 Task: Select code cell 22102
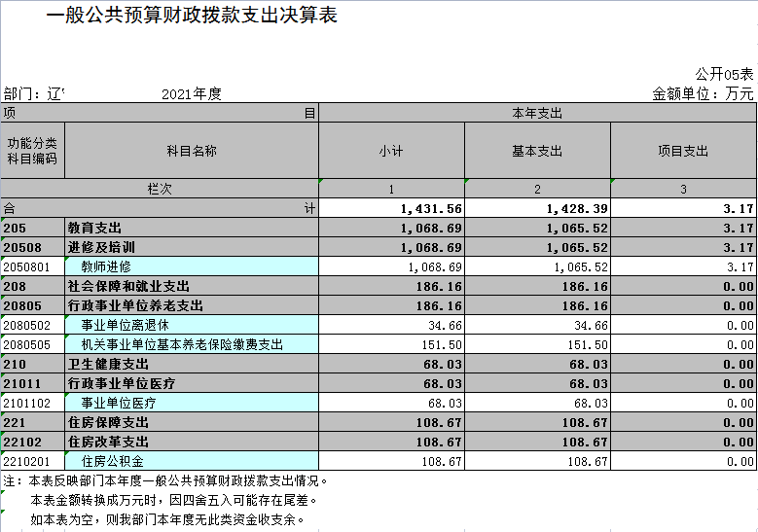pos(32,442)
